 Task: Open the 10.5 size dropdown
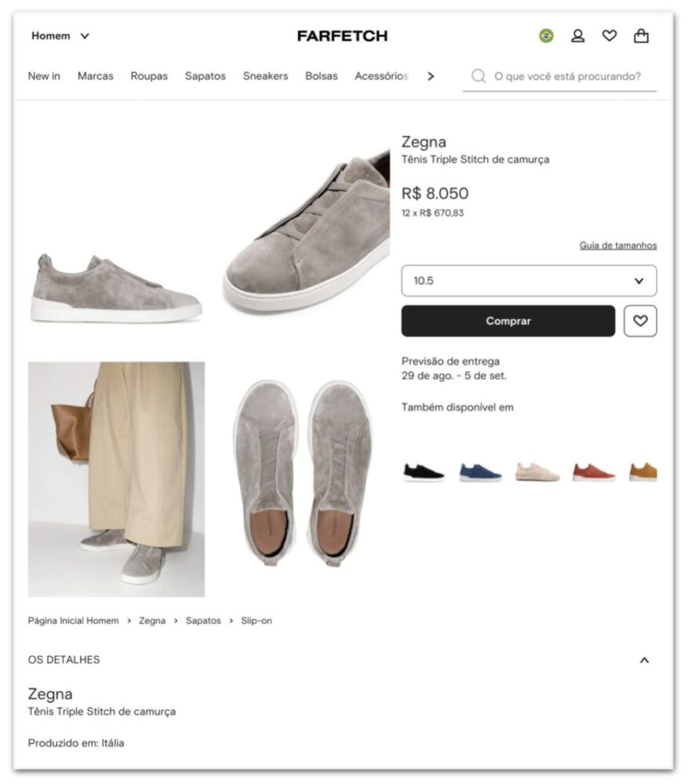(529, 281)
